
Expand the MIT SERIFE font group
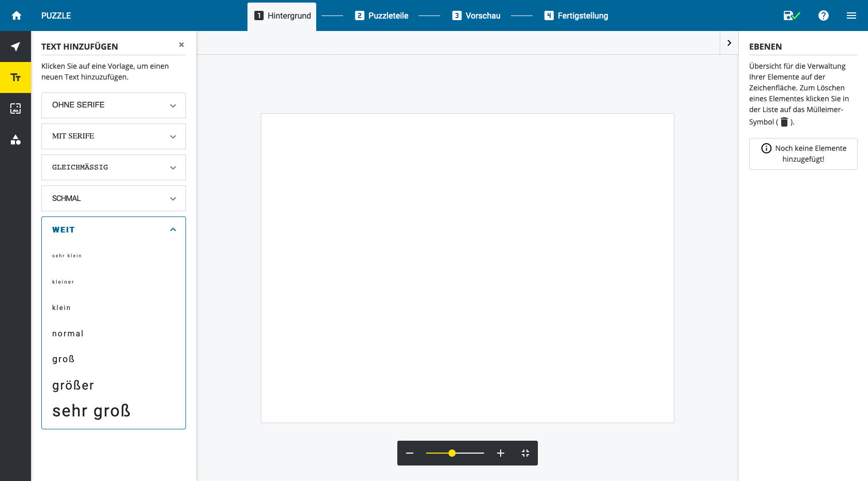[x=114, y=136]
